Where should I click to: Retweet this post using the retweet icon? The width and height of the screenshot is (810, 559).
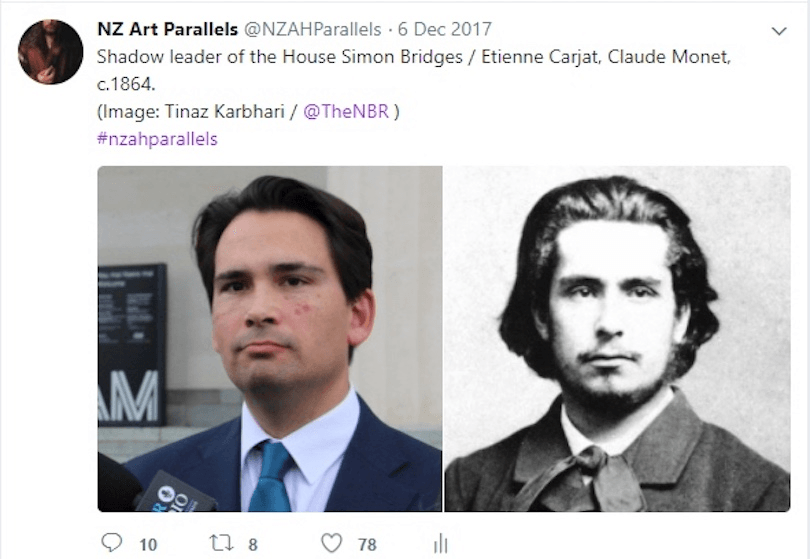(x=221, y=544)
